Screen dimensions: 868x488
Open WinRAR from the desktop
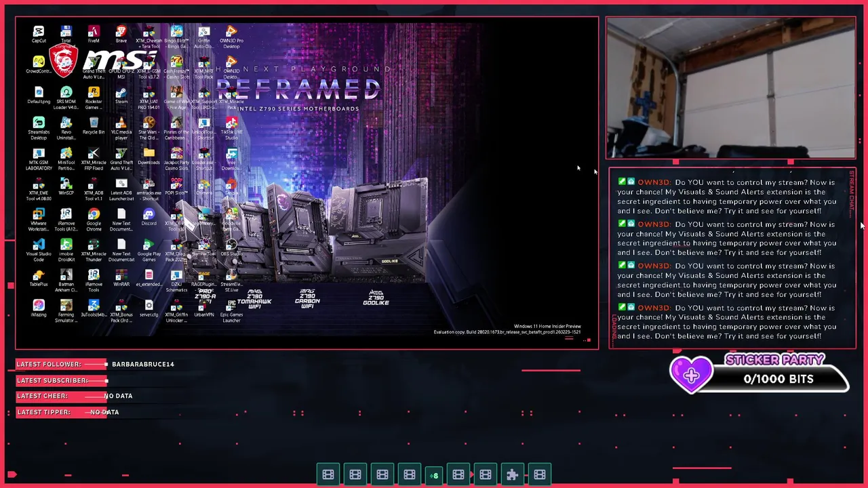121,279
